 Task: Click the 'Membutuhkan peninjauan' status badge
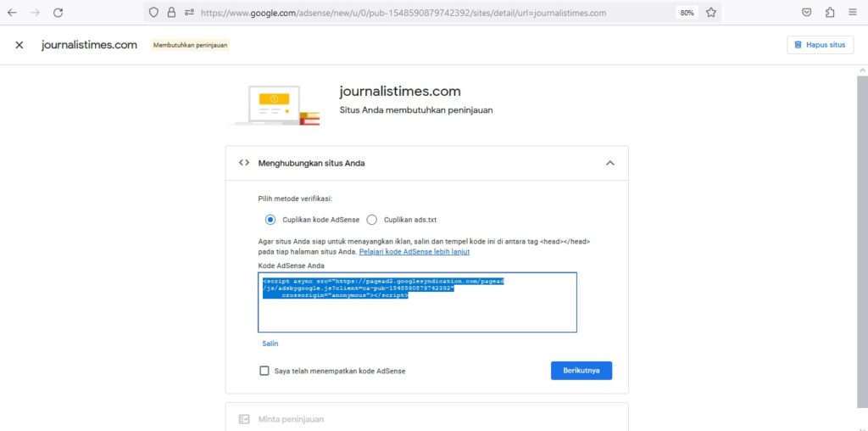[191, 45]
